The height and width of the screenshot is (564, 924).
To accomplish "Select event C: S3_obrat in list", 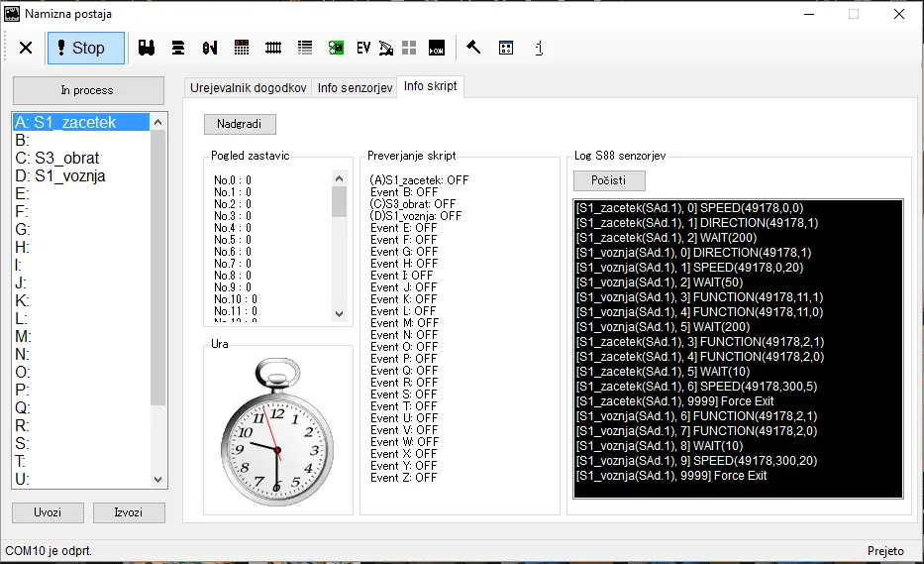I will click(57, 159).
